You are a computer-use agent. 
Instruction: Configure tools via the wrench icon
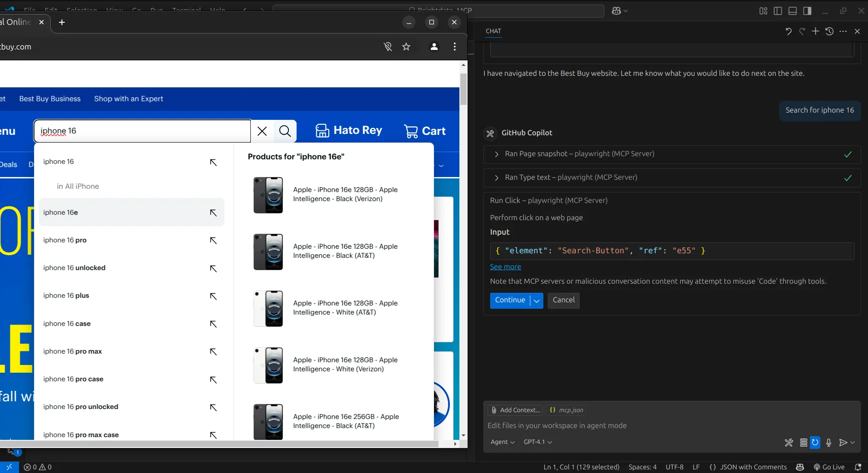(x=789, y=443)
